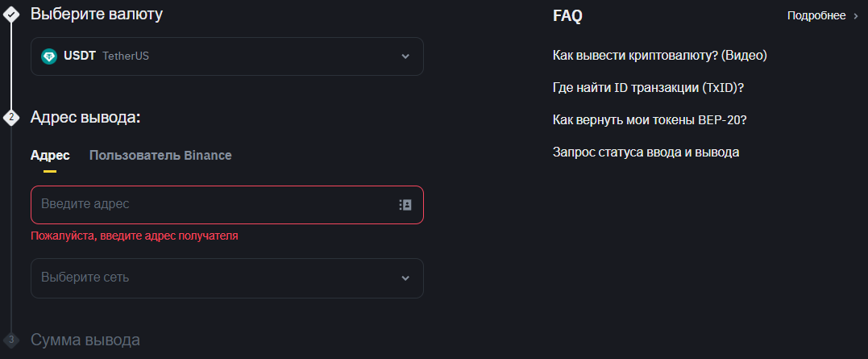The width and height of the screenshot is (868, 359).
Task: Open 'Как вывести криптовалюту? (Видео)' article
Action: point(660,56)
